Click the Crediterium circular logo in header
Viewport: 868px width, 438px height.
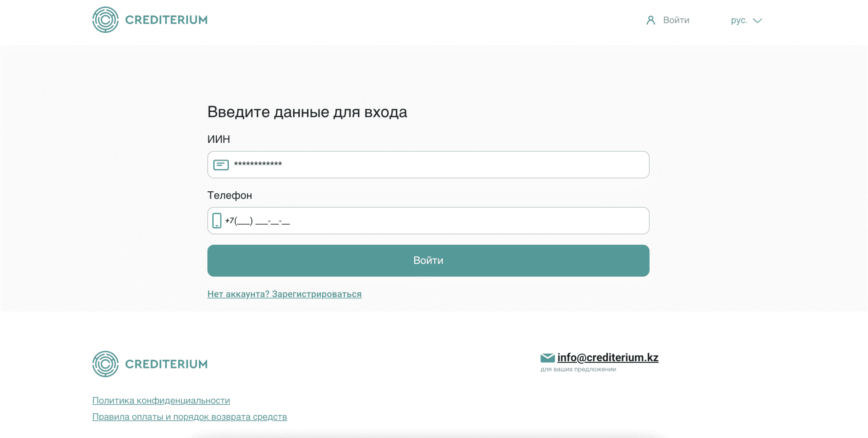tap(105, 20)
